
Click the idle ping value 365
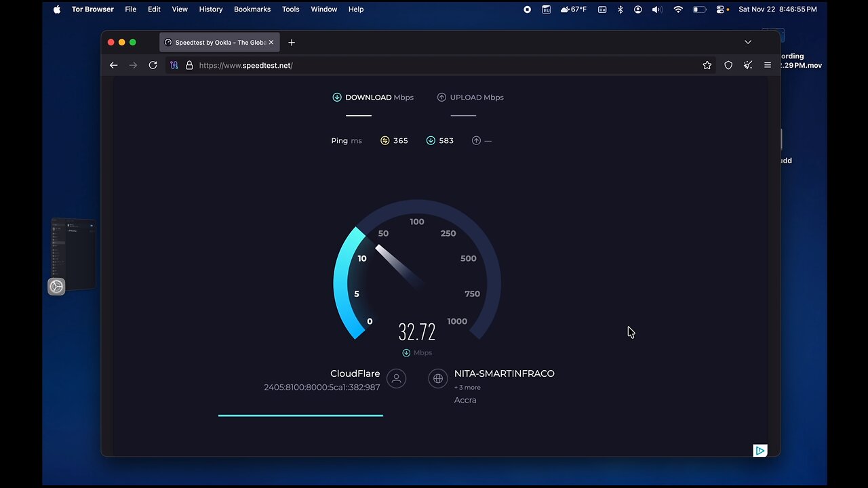(x=401, y=140)
